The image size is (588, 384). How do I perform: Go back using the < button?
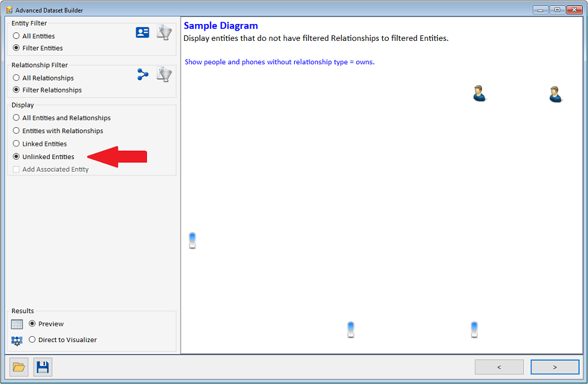[499, 367]
